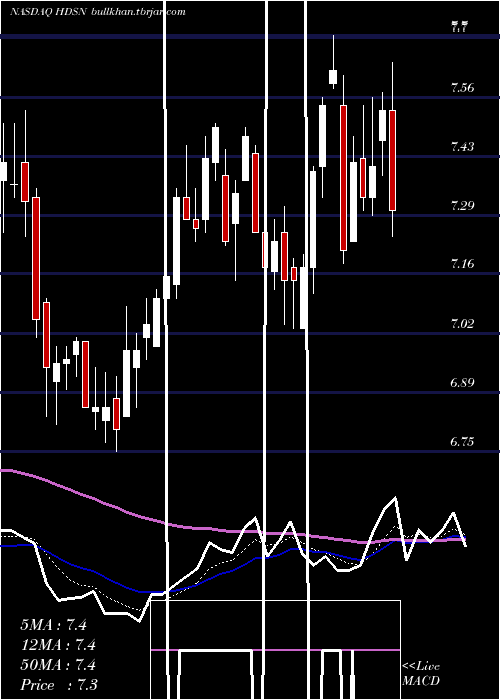Click the 7.56 price axis label
500x700 pixels.
(x=462, y=88)
